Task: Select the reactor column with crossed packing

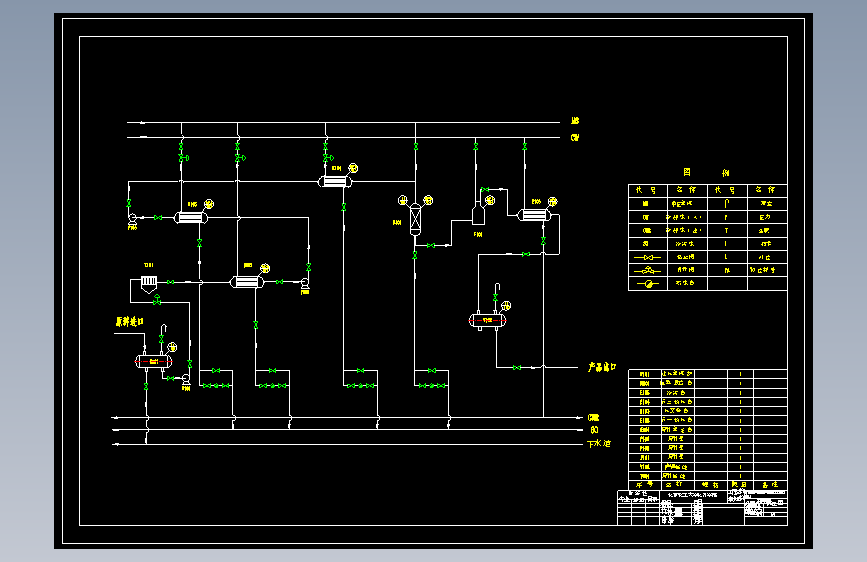Action: click(x=415, y=219)
